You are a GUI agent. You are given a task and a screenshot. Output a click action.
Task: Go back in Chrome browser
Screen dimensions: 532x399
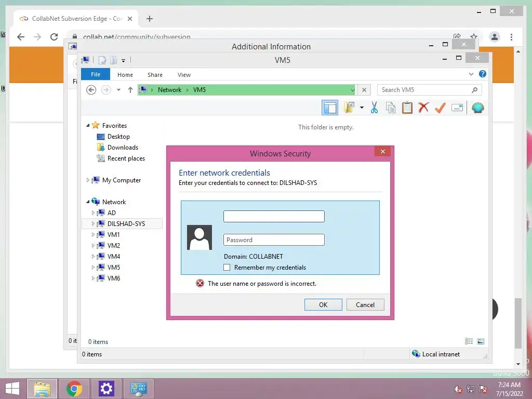21,37
